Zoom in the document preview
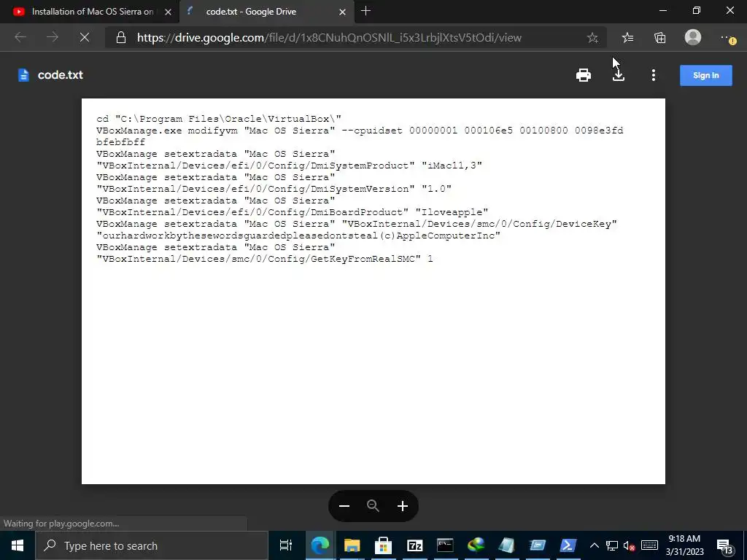Screen dimensions: 747x560 (403, 506)
